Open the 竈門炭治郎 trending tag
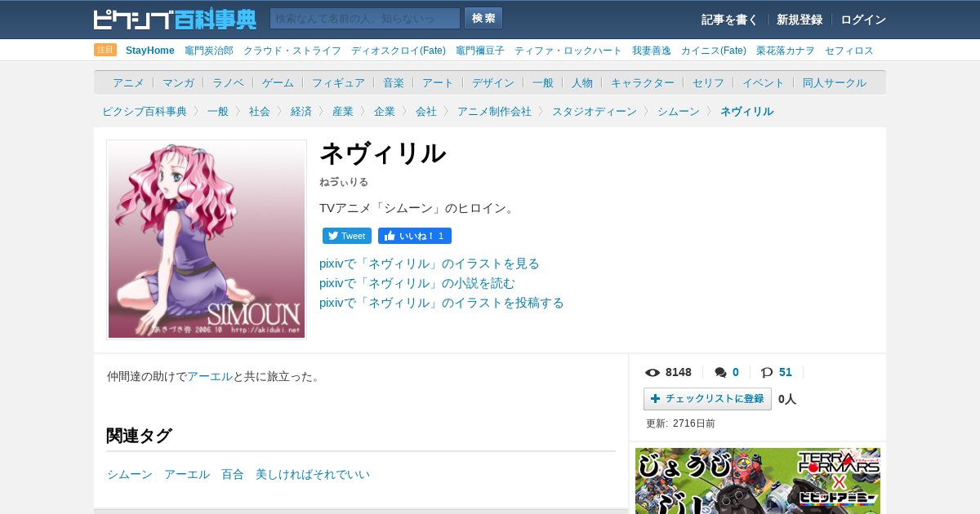This screenshot has height=514, width=980. [209, 51]
